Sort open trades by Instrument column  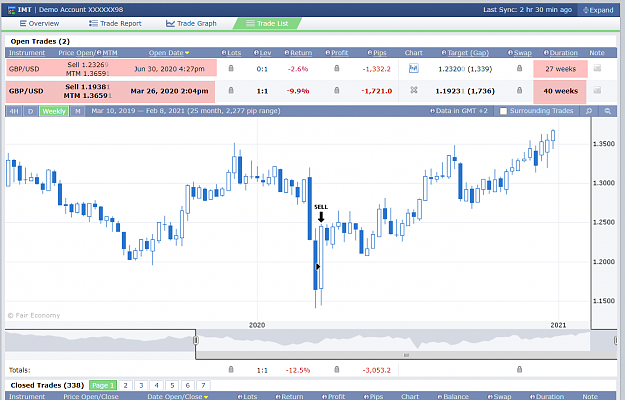point(27,53)
